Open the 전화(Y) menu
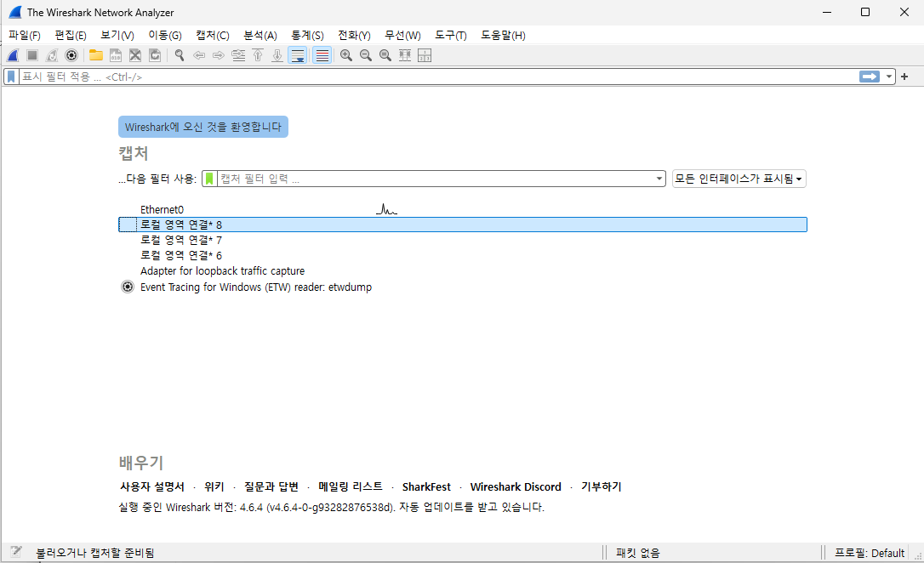This screenshot has width=924, height=563. [354, 36]
